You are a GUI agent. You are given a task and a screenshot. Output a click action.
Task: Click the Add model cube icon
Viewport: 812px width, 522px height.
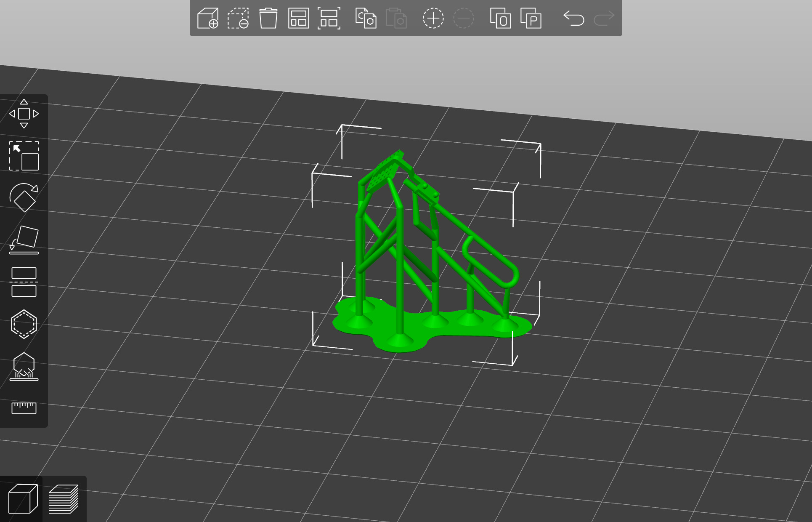click(x=208, y=19)
